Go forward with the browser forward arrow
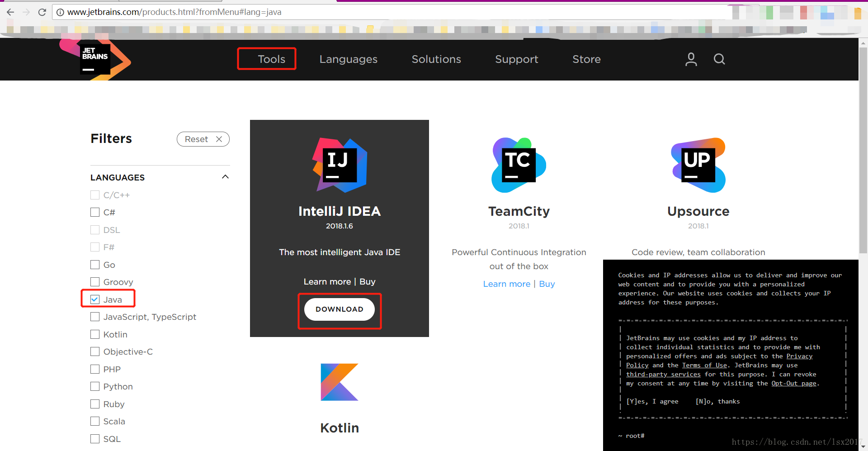 pyautogui.click(x=26, y=12)
